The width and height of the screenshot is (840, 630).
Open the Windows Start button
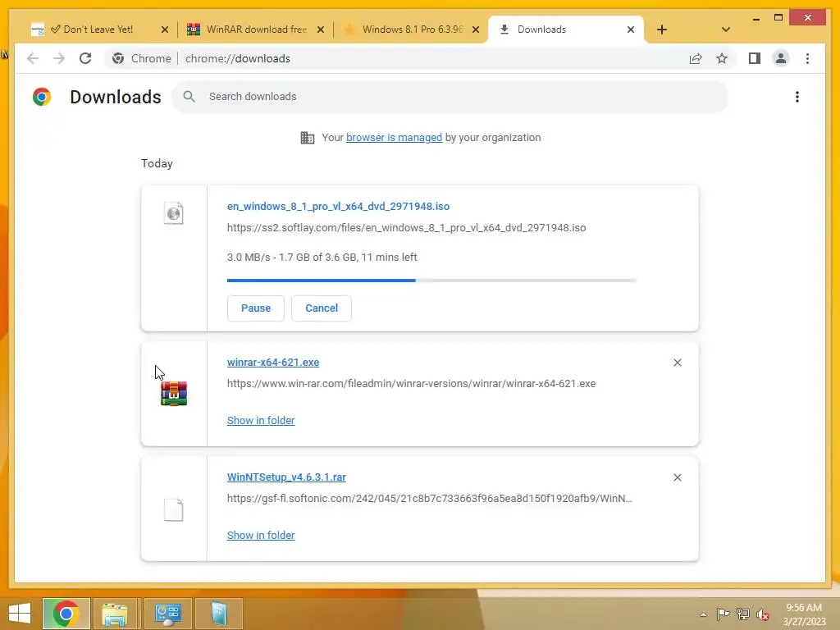20,614
